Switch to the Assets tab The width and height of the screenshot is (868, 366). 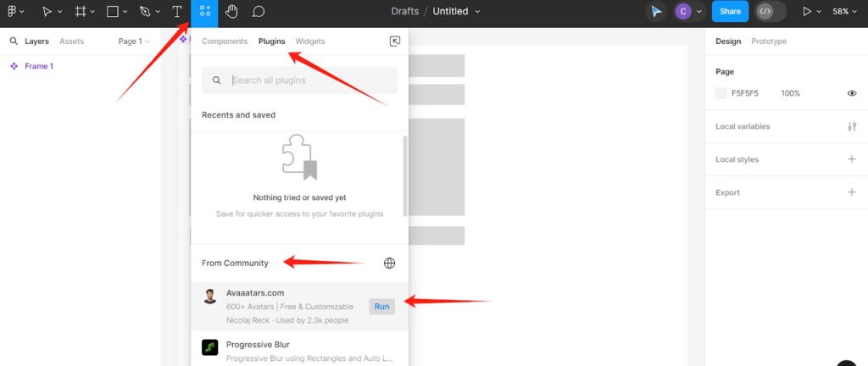(x=71, y=42)
